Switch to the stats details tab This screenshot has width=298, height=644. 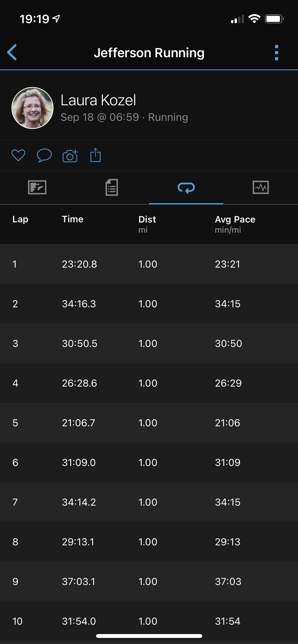[112, 187]
